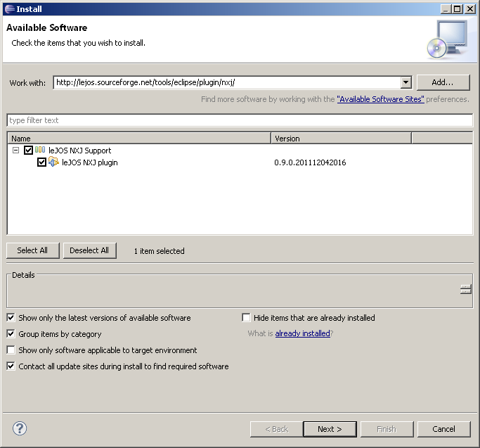Click into the type filter text field
The image size is (480, 448).
point(240,120)
